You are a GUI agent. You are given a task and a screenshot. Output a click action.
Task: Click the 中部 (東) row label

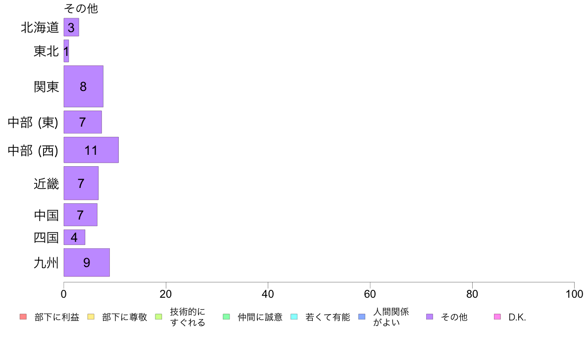click(x=33, y=122)
